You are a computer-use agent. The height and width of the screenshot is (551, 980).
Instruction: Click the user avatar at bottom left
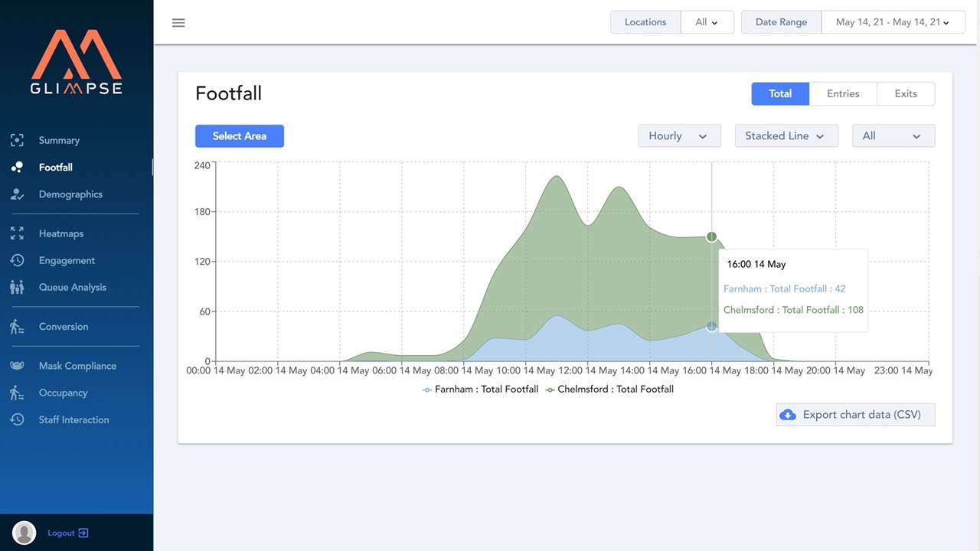[23, 533]
